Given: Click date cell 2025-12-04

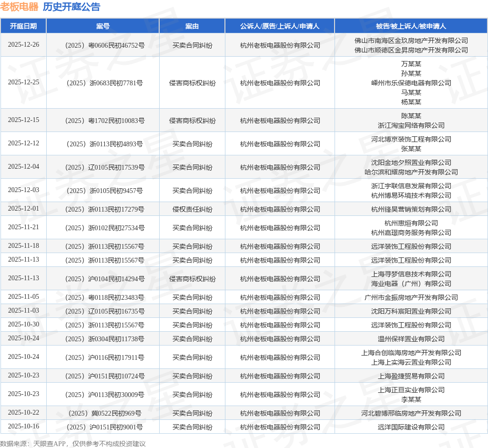Looking at the screenshot, I should tap(24, 166).
